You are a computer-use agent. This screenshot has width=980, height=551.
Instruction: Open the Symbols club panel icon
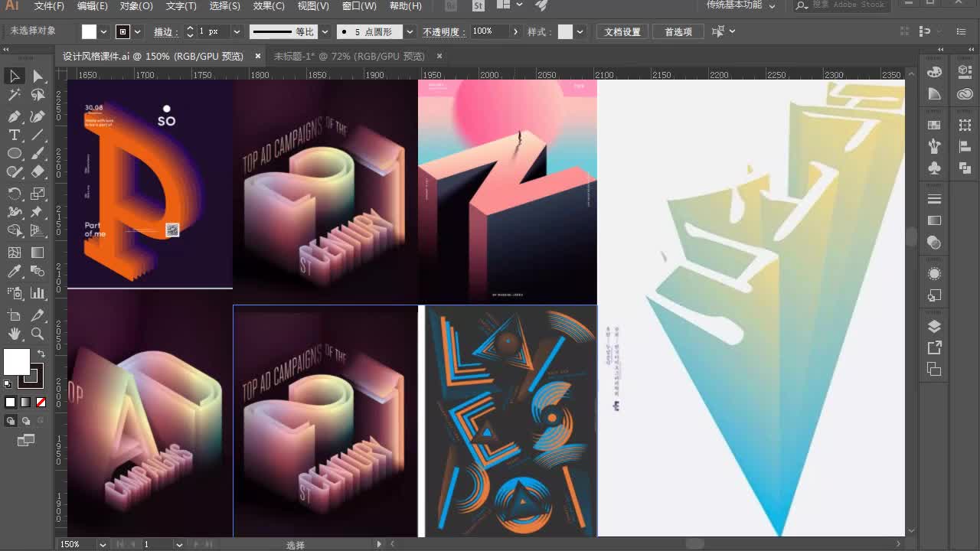tap(934, 168)
